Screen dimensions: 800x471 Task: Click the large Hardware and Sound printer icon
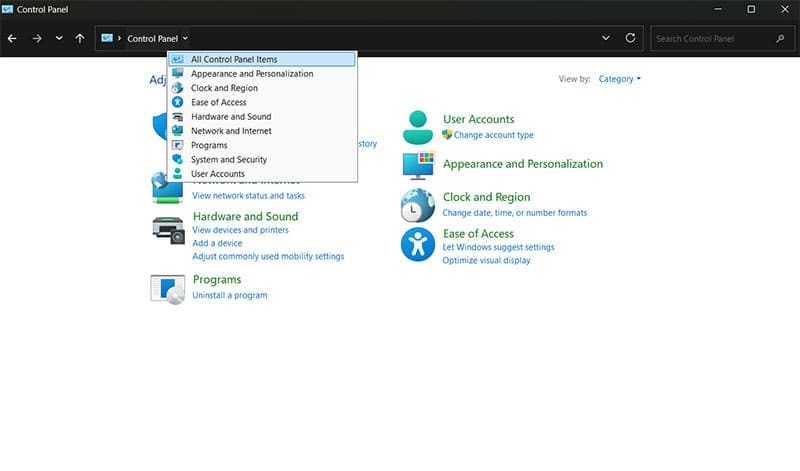[168, 231]
